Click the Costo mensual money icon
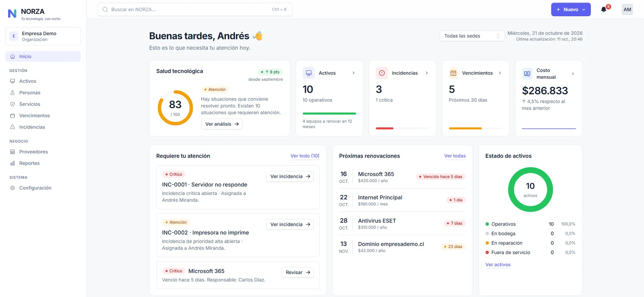Screen dimensions: 644x297 [x=527, y=74]
